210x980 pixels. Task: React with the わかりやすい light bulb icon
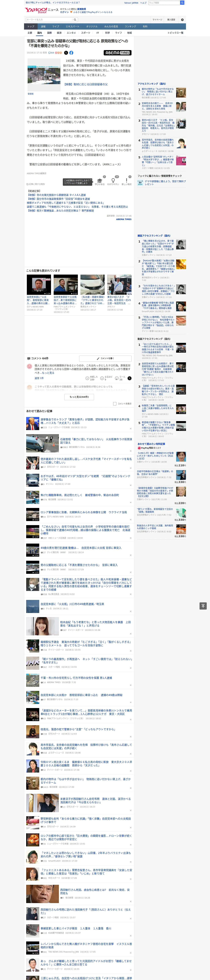coord(113,181)
